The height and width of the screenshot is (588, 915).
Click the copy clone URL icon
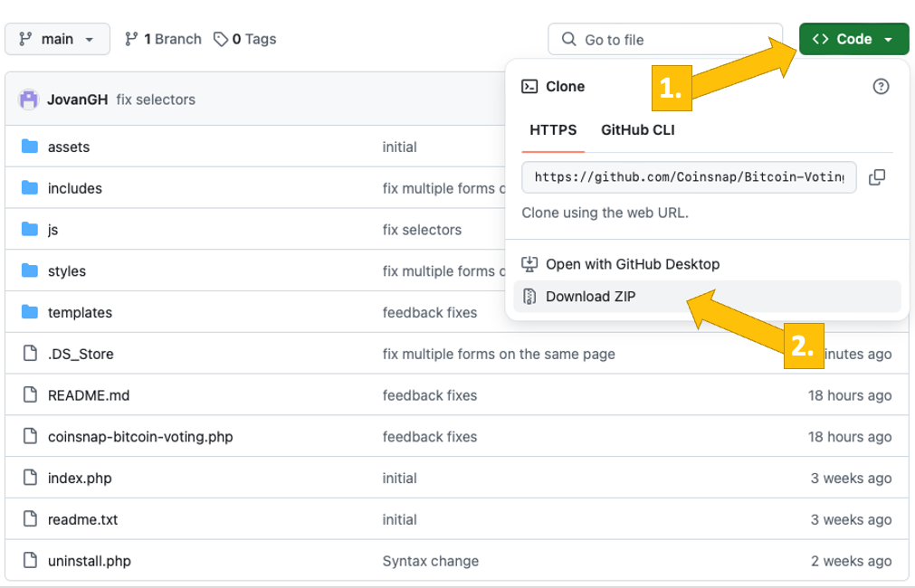(x=876, y=177)
